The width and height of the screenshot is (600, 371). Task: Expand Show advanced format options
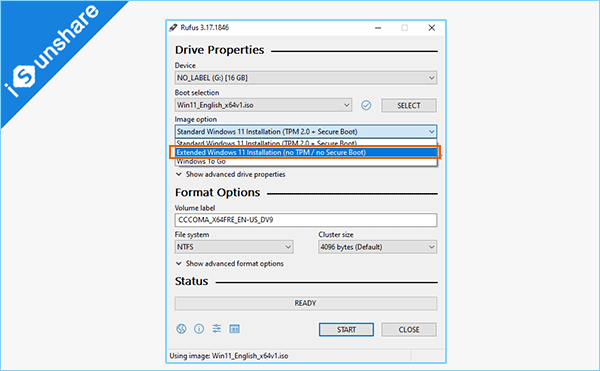230,264
